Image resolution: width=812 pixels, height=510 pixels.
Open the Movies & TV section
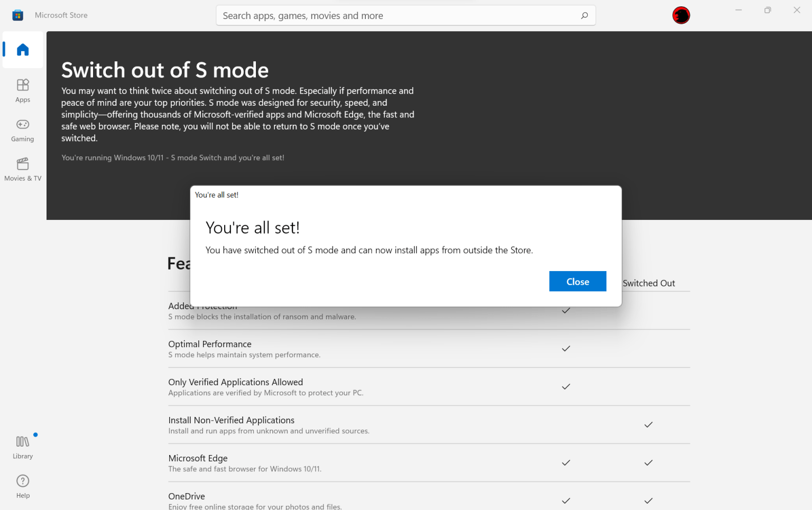[x=22, y=169]
